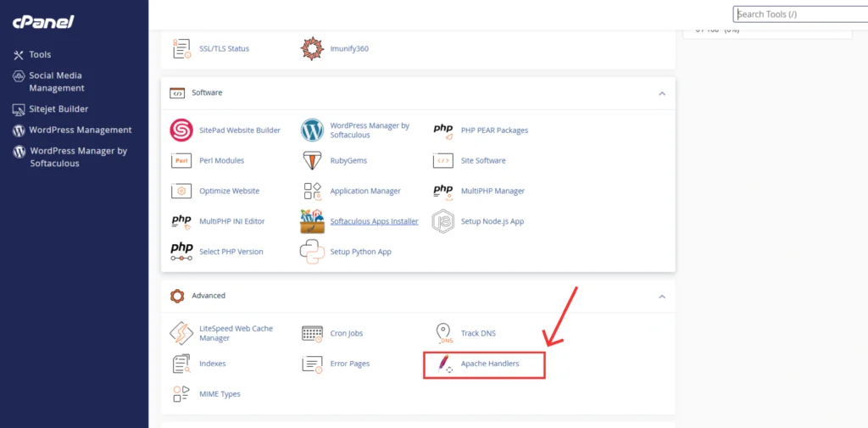The width and height of the screenshot is (868, 428).
Task: Open Social Media Management sidebar item
Action: [57, 82]
